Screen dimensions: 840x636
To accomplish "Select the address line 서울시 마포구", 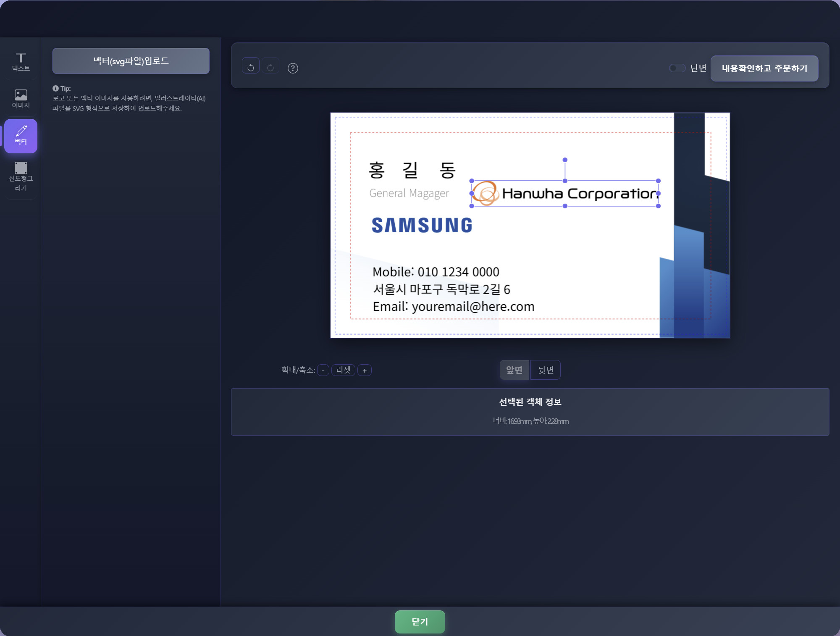I will (441, 289).
